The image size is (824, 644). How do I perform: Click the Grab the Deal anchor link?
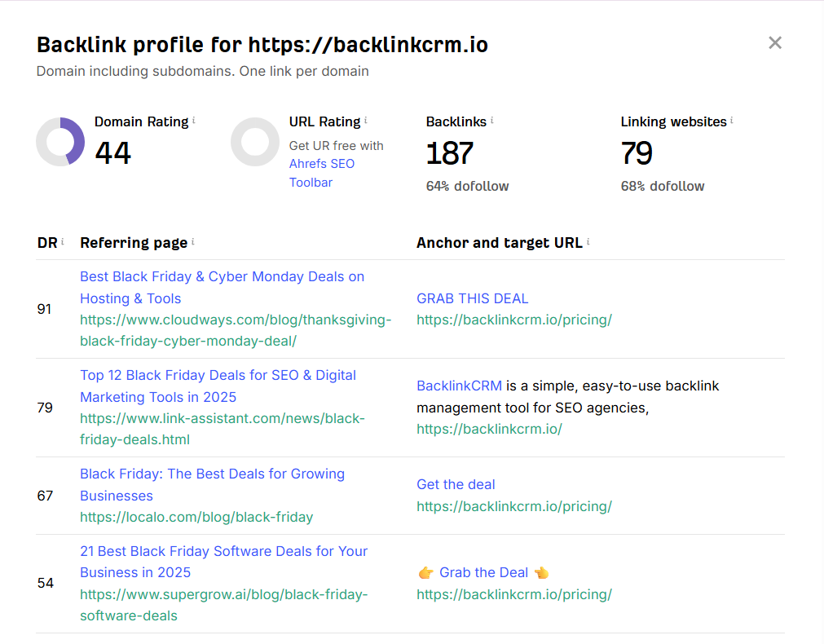[483, 572]
